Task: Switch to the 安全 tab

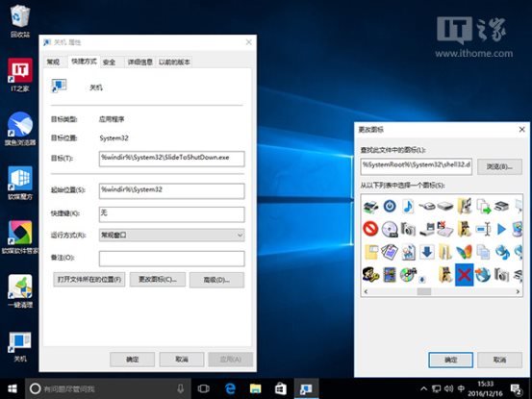Action: click(110, 62)
